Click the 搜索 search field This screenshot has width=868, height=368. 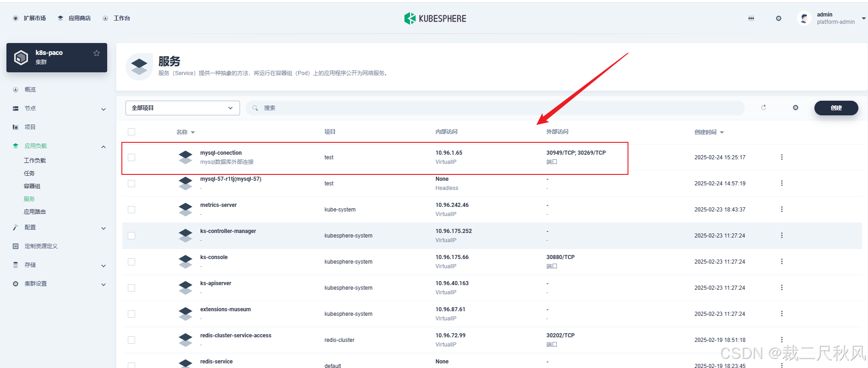(x=495, y=108)
